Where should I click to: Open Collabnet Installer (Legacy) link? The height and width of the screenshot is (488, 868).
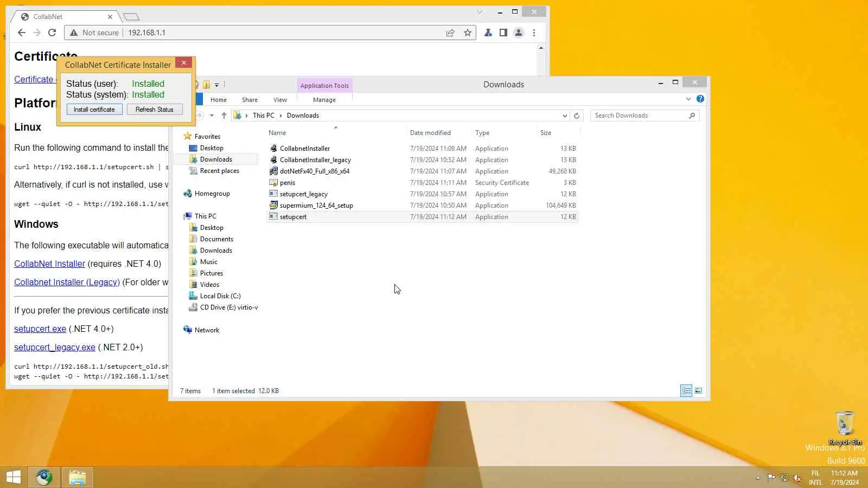tap(67, 282)
